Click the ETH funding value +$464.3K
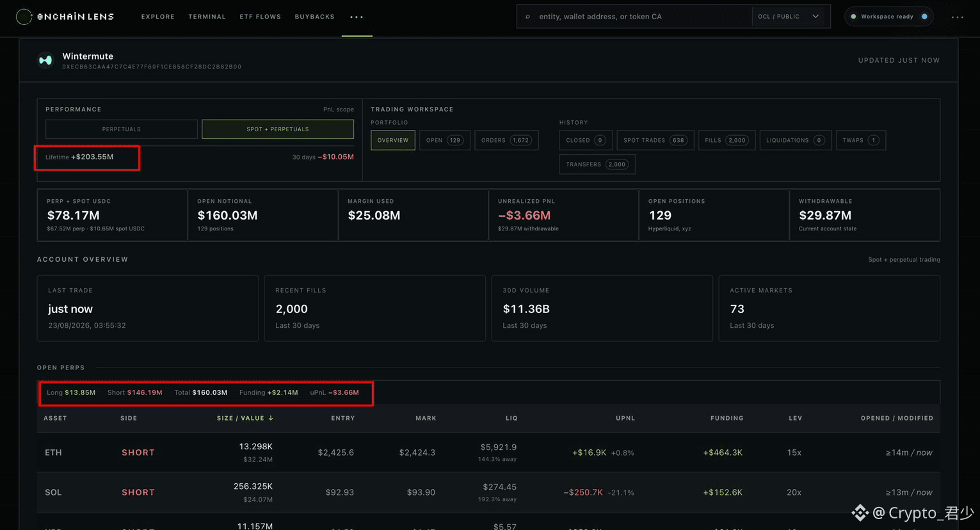The height and width of the screenshot is (530, 980). coord(723,453)
